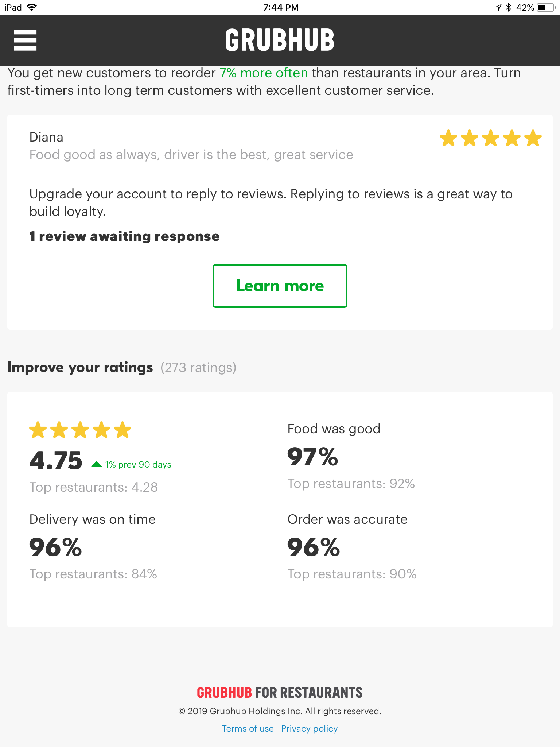Viewport: 560px width, 747px height.
Task: Tap the Grubhub logo in header
Action: 280,40
